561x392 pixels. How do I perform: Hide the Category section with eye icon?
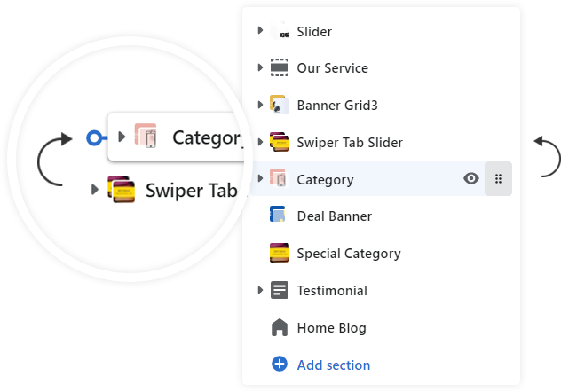(471, 179)
